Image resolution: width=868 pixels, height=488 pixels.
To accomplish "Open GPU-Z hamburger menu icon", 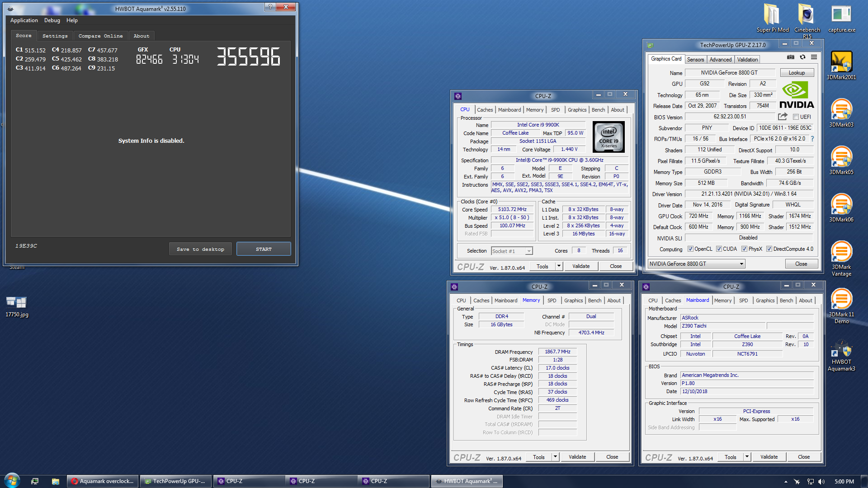I will coord(814,57).
